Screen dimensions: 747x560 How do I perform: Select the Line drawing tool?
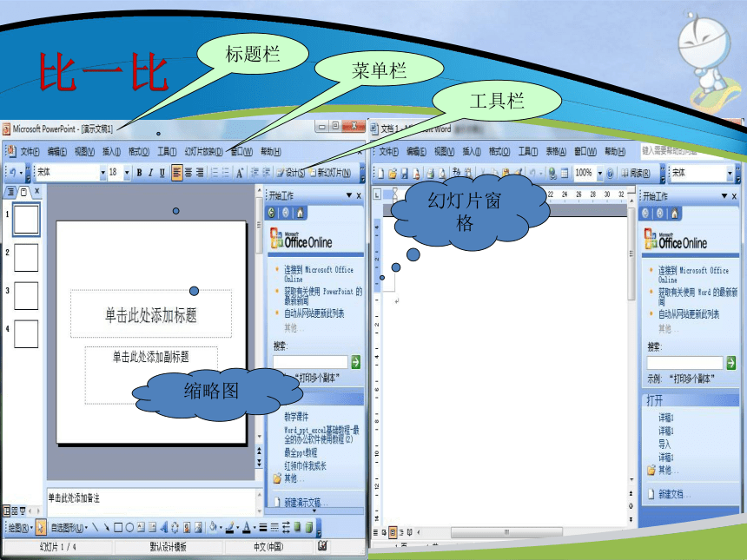tap(96, 527)
